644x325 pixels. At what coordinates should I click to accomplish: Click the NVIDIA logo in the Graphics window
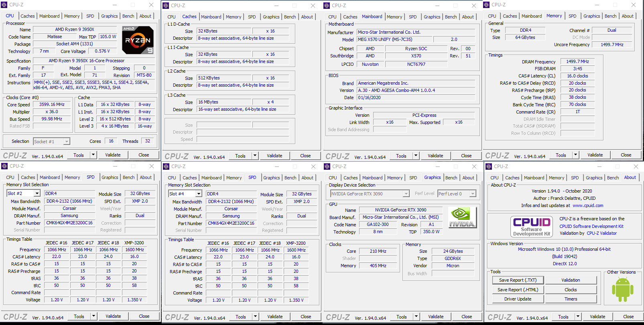(462, 217)
